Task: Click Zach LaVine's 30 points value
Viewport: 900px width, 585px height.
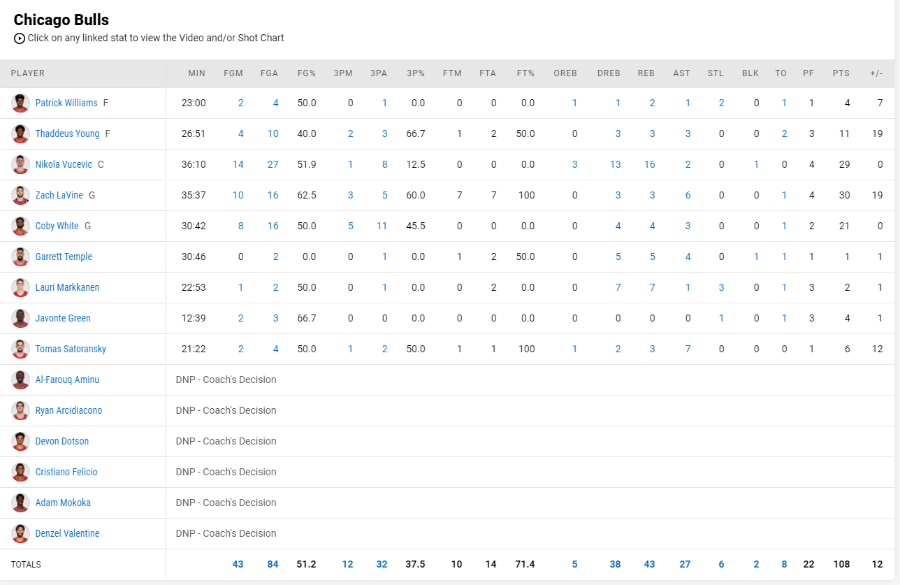Action: [x=844, y=195]
